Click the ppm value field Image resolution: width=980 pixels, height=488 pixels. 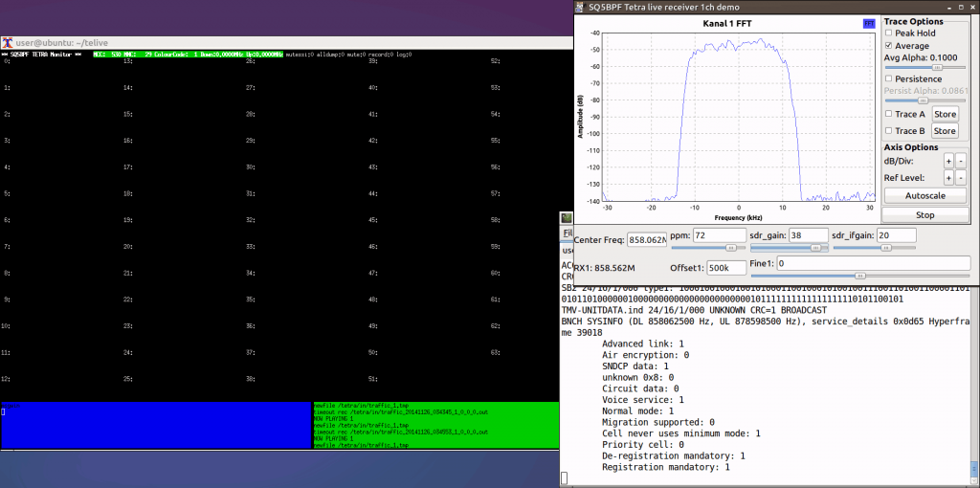click(718, 235)
